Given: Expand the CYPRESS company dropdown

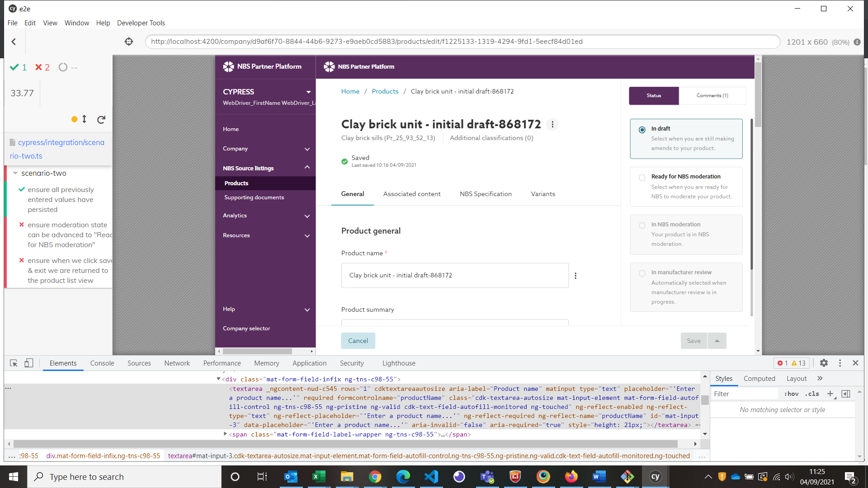Looking at the screenshot, I should pyautogui.click(x=308, y=92).
